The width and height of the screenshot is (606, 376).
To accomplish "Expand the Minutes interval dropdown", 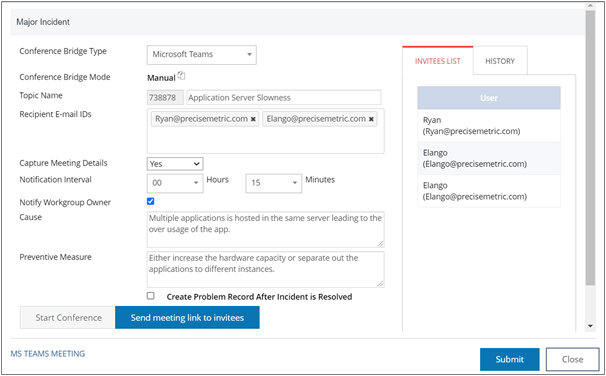I will [274, 183].
